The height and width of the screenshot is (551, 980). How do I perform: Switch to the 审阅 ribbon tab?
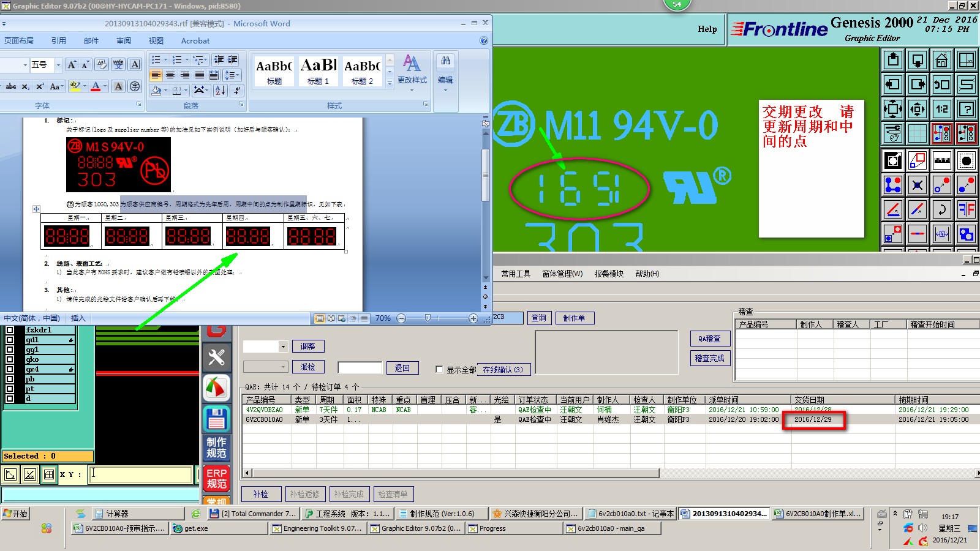point(124,40)
